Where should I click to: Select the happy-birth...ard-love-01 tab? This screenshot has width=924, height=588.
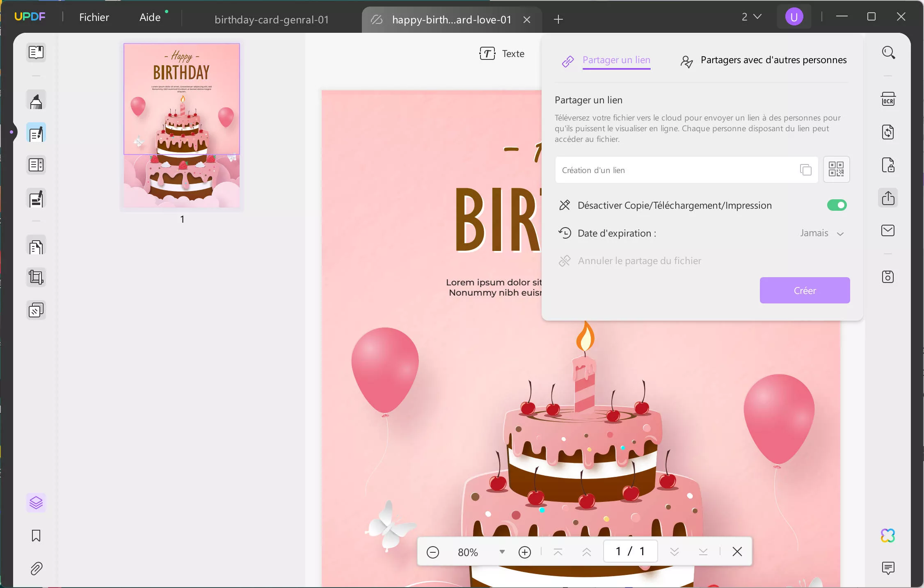(451, 19)
